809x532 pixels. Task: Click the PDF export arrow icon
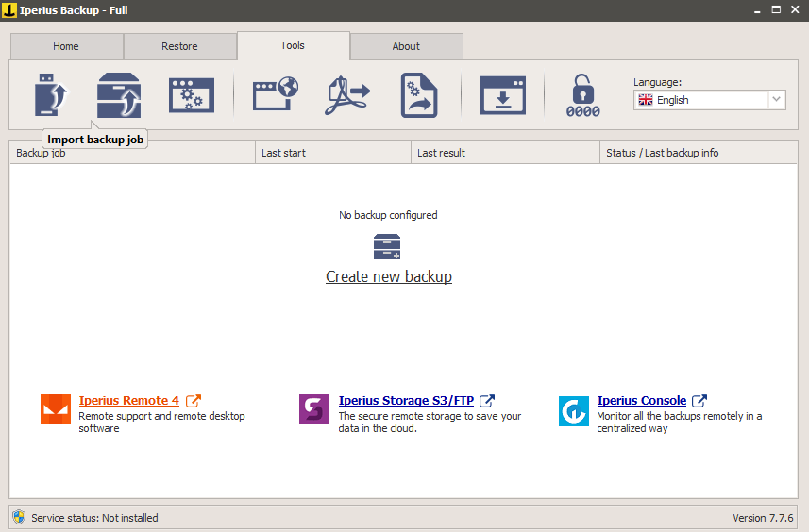click(347, 95)
